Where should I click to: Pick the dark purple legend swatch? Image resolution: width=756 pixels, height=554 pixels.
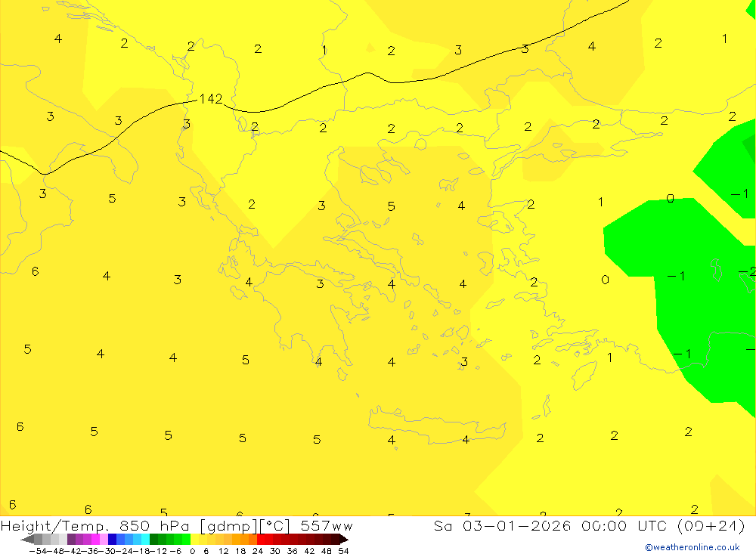click(x=71, y=540)
